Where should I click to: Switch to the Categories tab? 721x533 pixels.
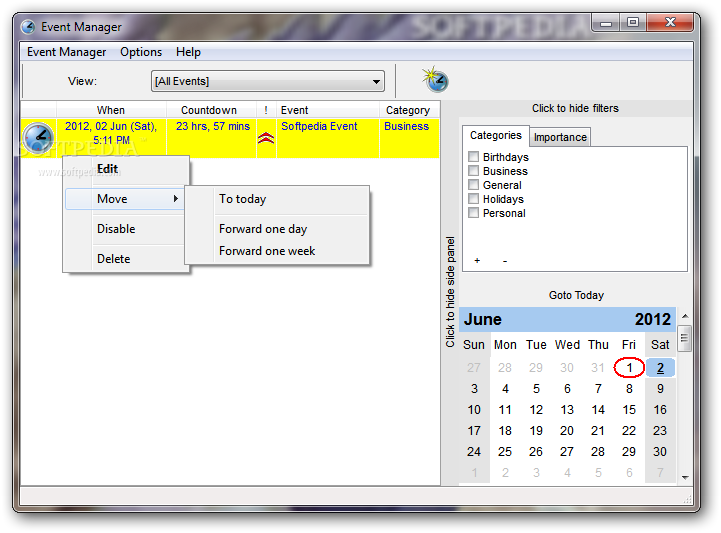point(496,136)
